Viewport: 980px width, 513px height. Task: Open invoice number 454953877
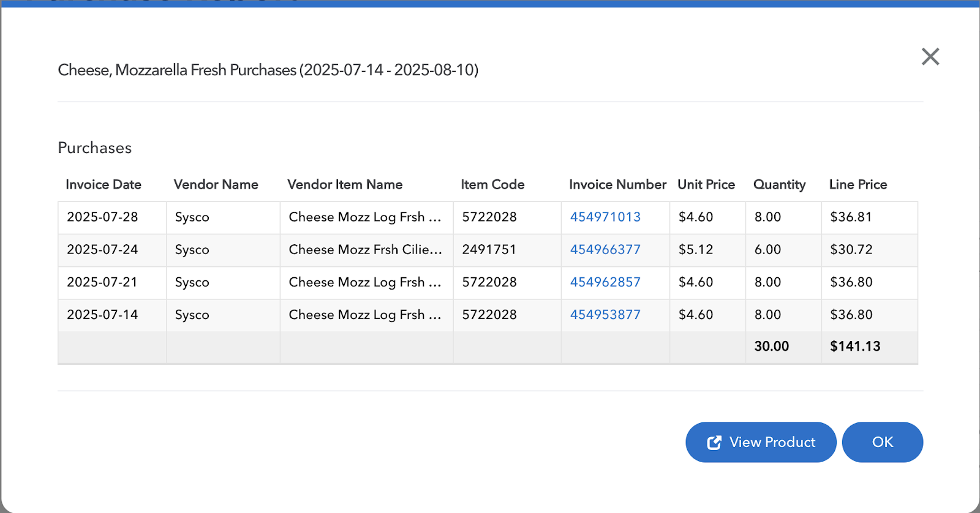(605, 315)
